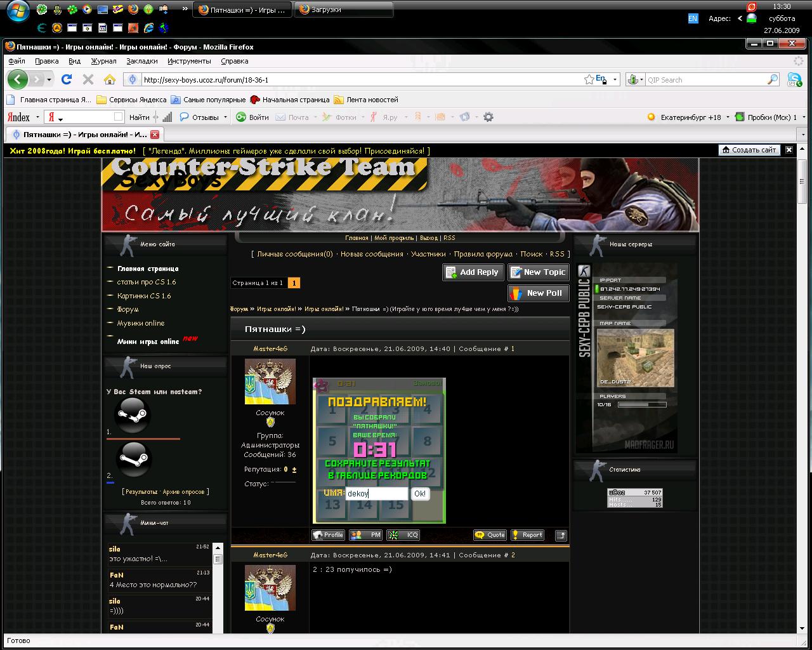The image size is (812, 650).
Task: Switch to Загрузки taskbar window
Action: tap(344, 10)
